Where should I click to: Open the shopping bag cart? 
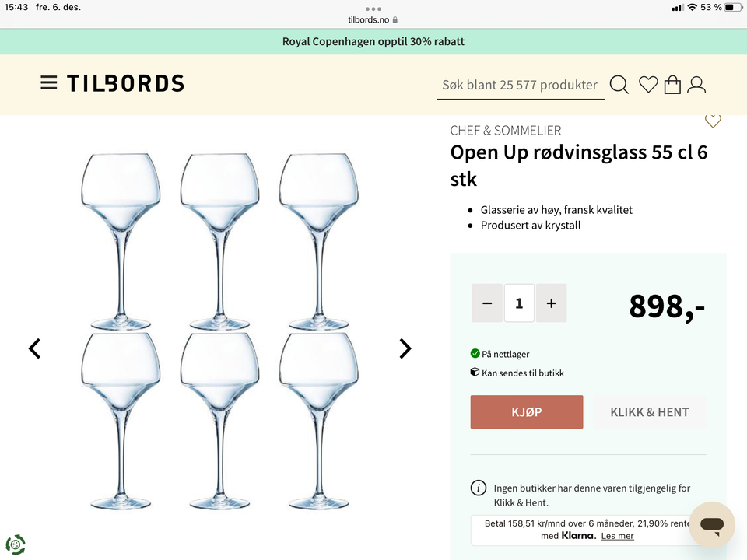pos(672,85)
